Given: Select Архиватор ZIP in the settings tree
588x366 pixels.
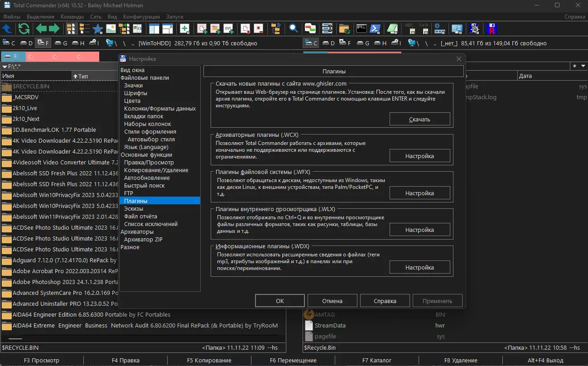Looking at the screenshot, I should tap(143, 240).
